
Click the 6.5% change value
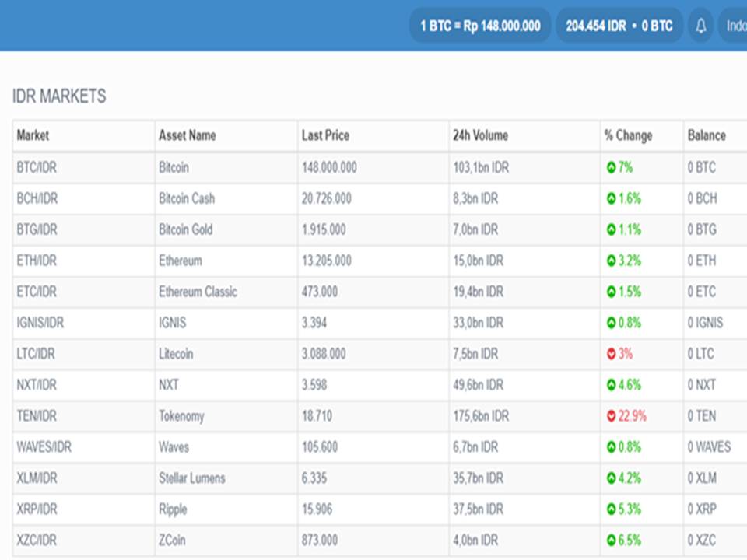pyautogui.click(x=630, y=541)
